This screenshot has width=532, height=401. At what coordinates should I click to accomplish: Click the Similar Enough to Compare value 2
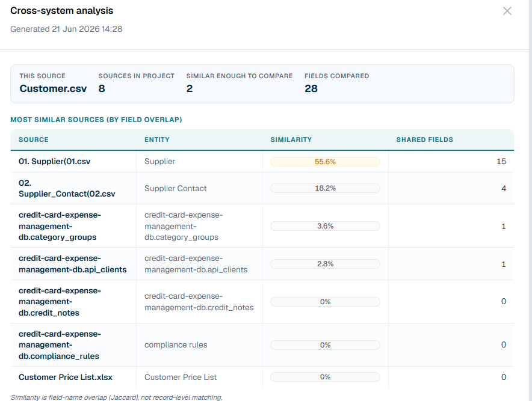pyautogui.click(x=190, y=88)
